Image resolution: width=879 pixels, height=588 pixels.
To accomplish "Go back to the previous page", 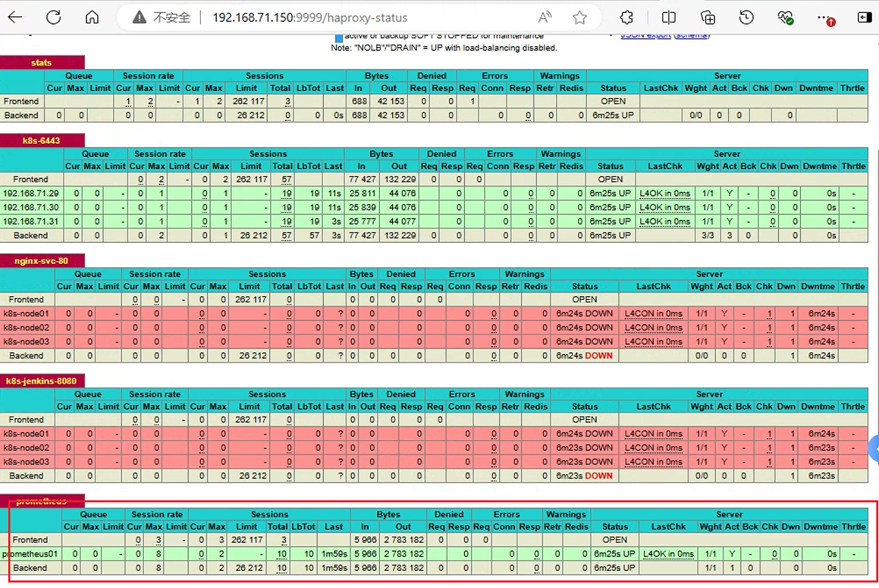I will point(15,18).
